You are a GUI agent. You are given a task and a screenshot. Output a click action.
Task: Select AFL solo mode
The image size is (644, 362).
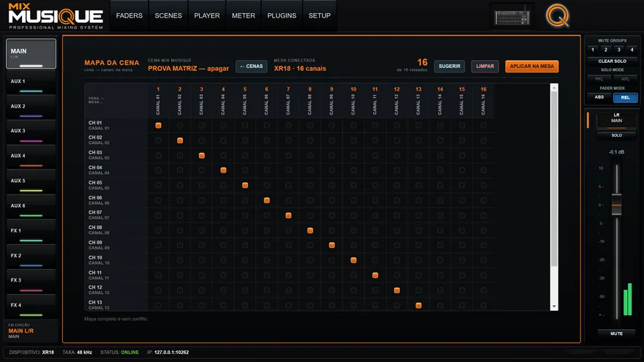(626, 79)
